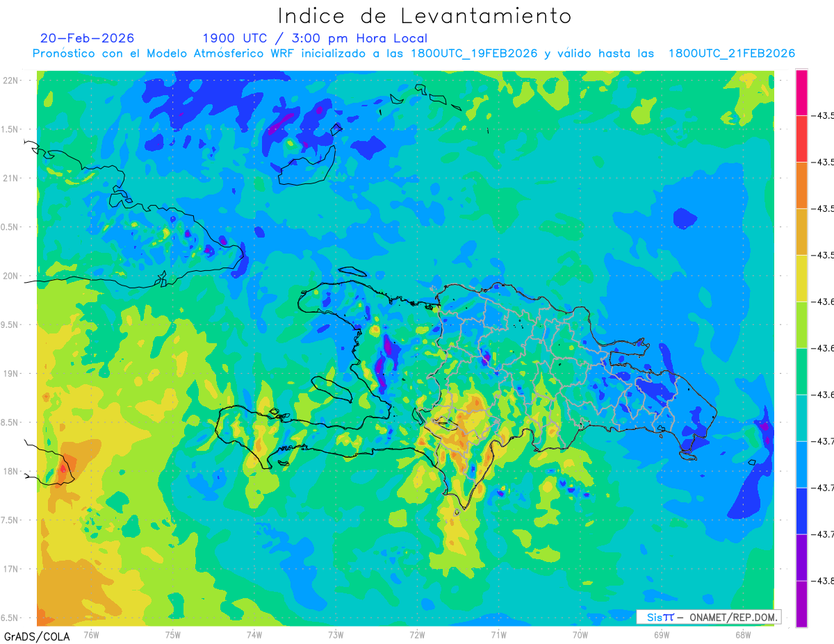Click the "76W" longitude label

pos(91,634)
